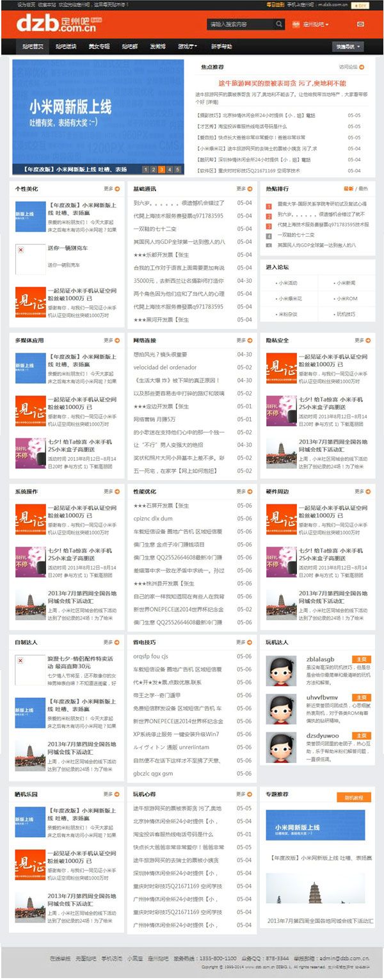Click the orange DIY button at top right
The height and width of the screenshot is (980, 384).
coord(359,4)
